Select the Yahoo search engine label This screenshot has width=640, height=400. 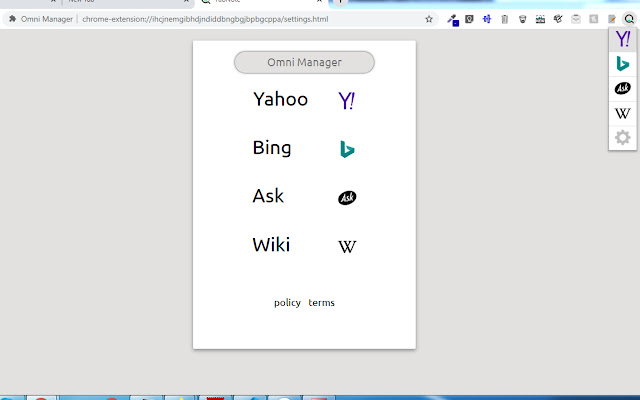(x=280, y=99)
